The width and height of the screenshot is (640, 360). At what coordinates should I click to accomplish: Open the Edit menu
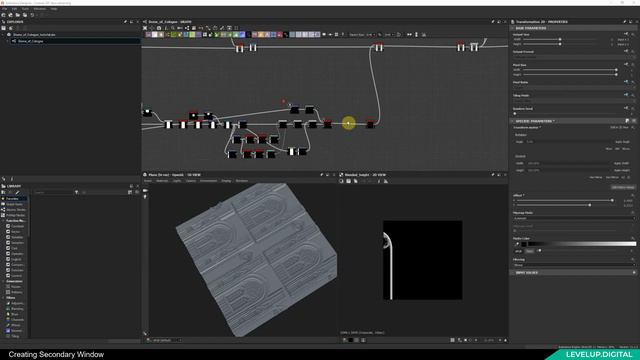14,9
